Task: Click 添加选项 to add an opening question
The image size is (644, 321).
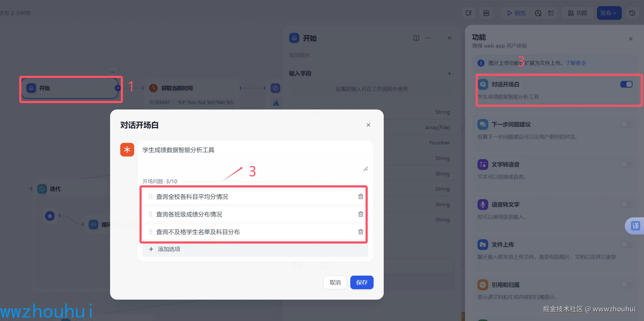Action: (x=255, y=249)
